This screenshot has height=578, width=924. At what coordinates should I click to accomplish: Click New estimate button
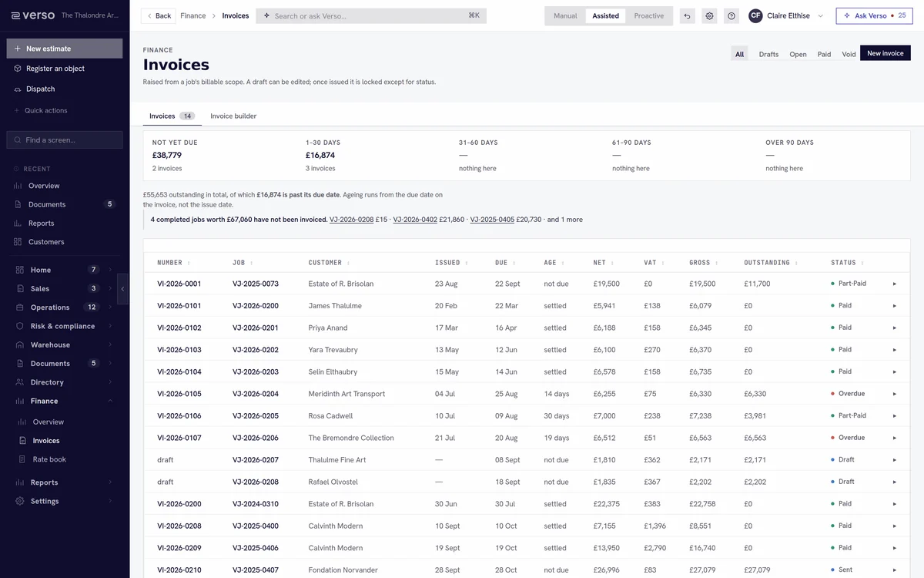click(65, 49)
